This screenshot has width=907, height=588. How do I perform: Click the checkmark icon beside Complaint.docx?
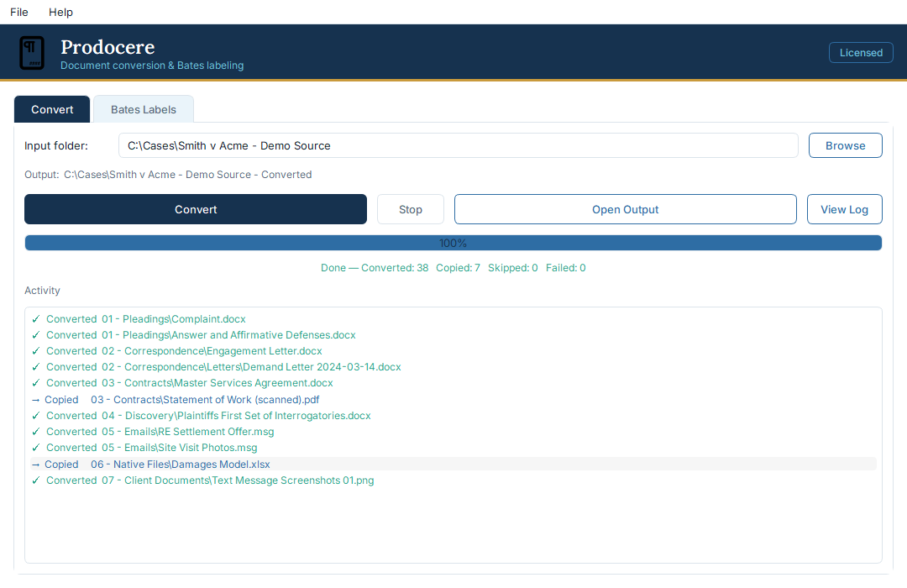tap(36, 319)
